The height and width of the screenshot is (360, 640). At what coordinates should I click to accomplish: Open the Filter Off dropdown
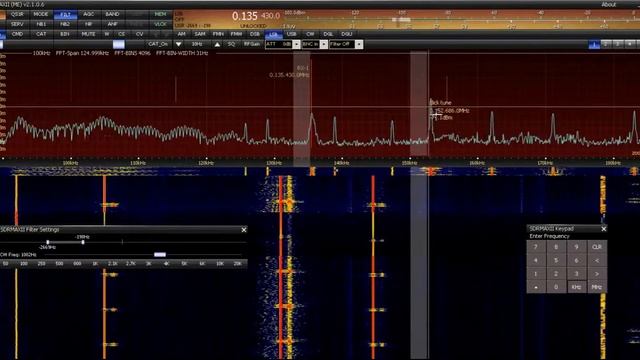coord(359,44)
